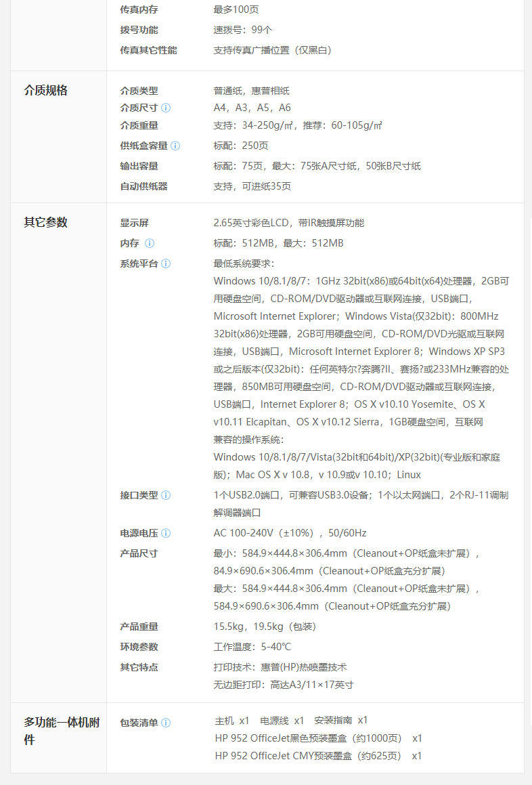This screenshot has width=532, height=785.
Task: Click the line beginning 最小：584.9×444.8×306.4mm
Action: click(347, 554)
